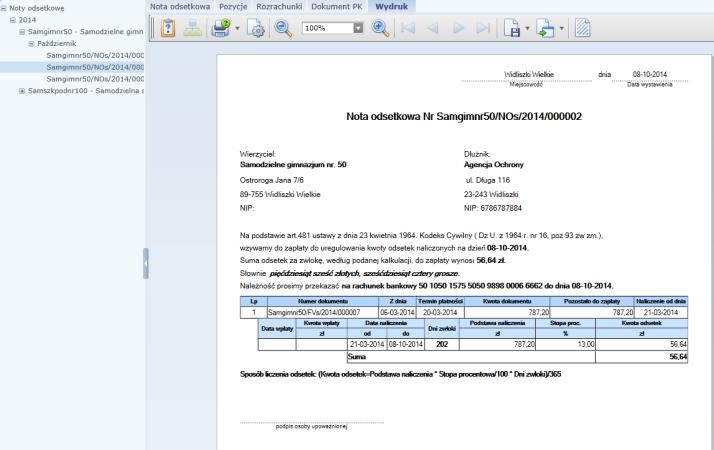Image resolution: width=714 pixels, height=450 pixels.
Task: Click the debtor NIP: 6786787884
Action: [x=493, y=208]
